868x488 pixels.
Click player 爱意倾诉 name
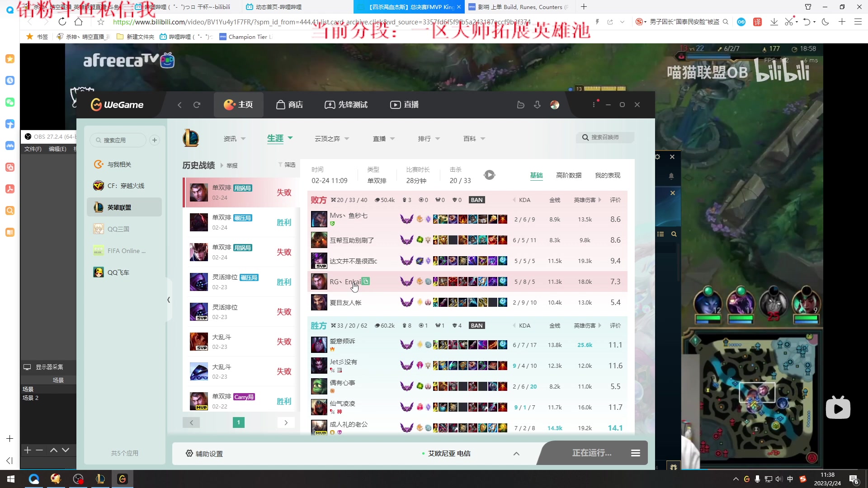click(x=342, y=341)
